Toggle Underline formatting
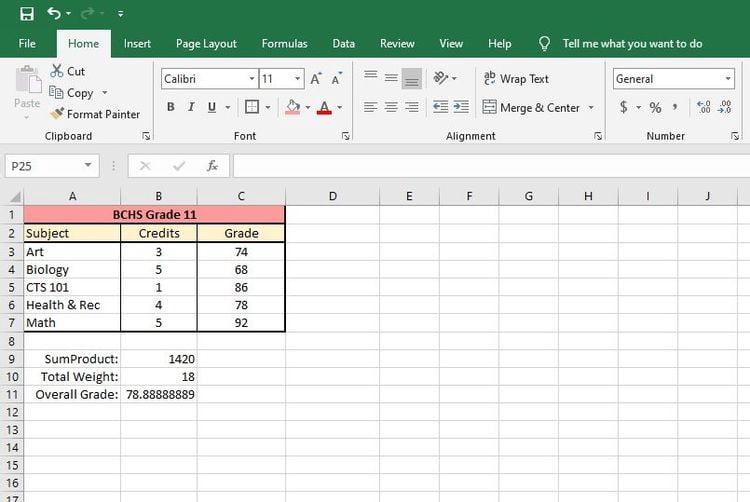This screenshot has height=502, width=750. click(x=212, y=107)
